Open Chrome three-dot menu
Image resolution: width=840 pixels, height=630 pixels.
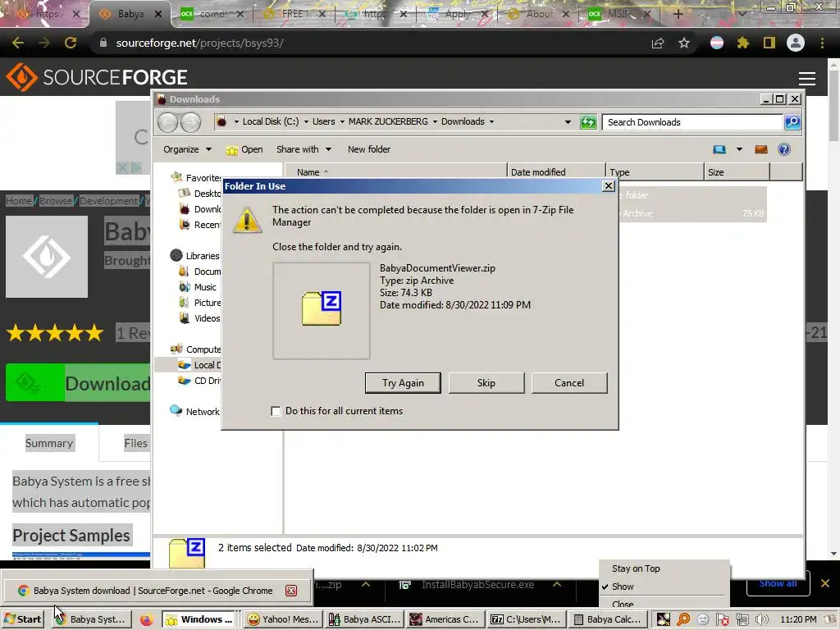tap(822, 43)
